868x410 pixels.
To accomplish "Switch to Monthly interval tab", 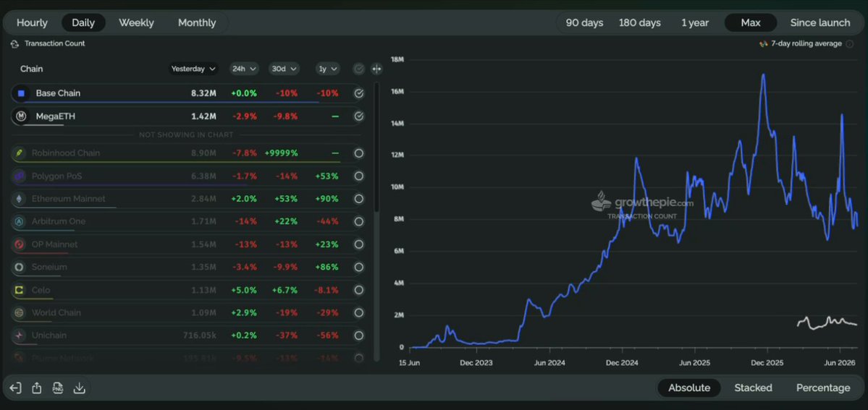I will click(x=196, y=22).
